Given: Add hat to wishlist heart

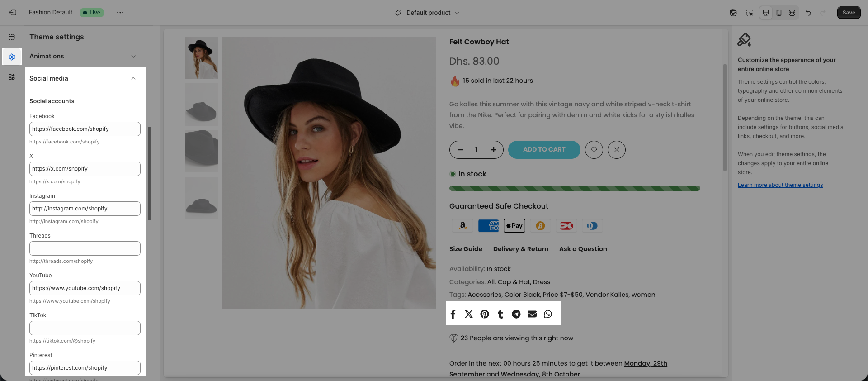Looking at the screenshot, I should point(594,150).
